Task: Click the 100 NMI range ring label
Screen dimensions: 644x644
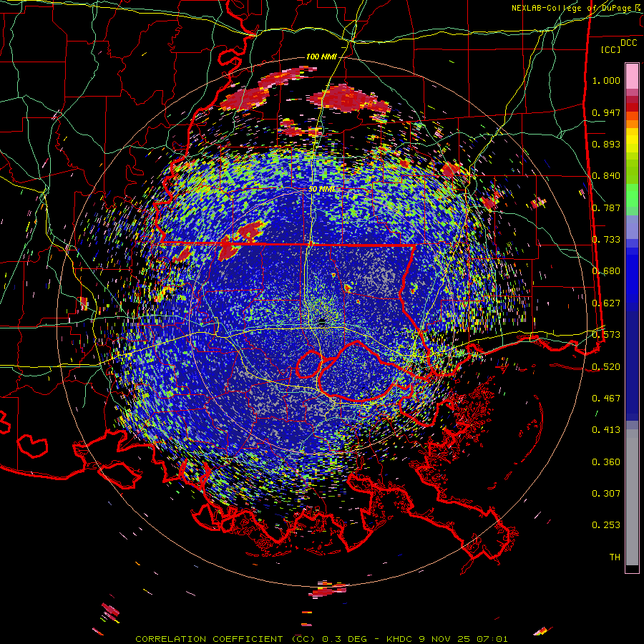Action: point(321,57)
